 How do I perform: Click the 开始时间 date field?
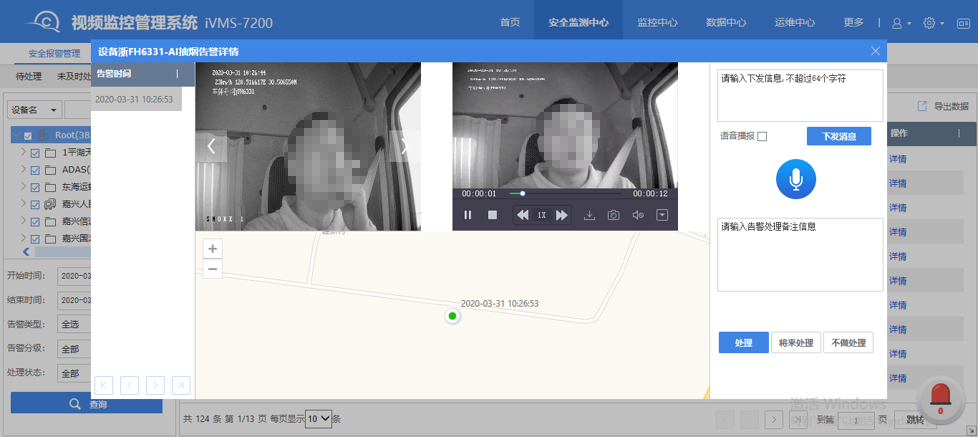click(x=74, y=276)
